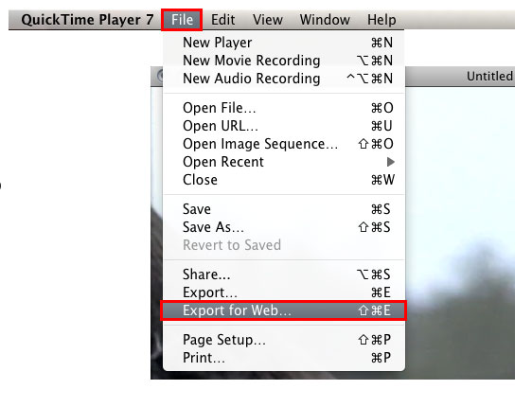Open the Window menu
This screenshot has height=407, width=532.
coord(325,20)
